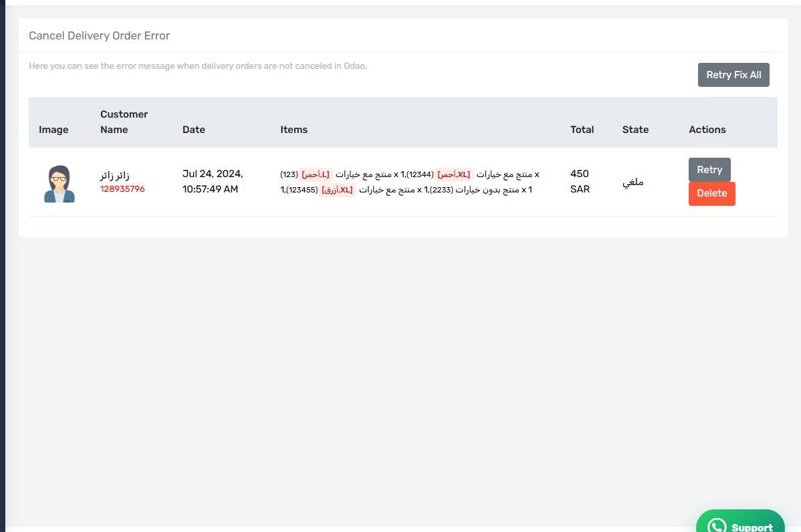Click the Actions column header
Screen dimensions: 801x532
(x=707, y=130)
